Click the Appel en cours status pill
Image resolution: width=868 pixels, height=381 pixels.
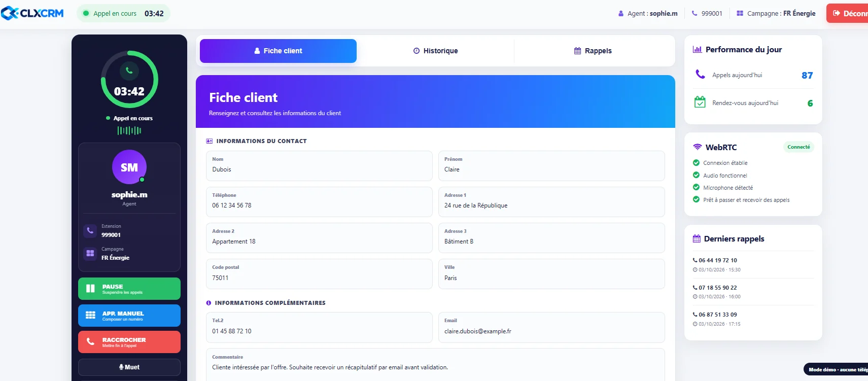(x=123, y=13)
